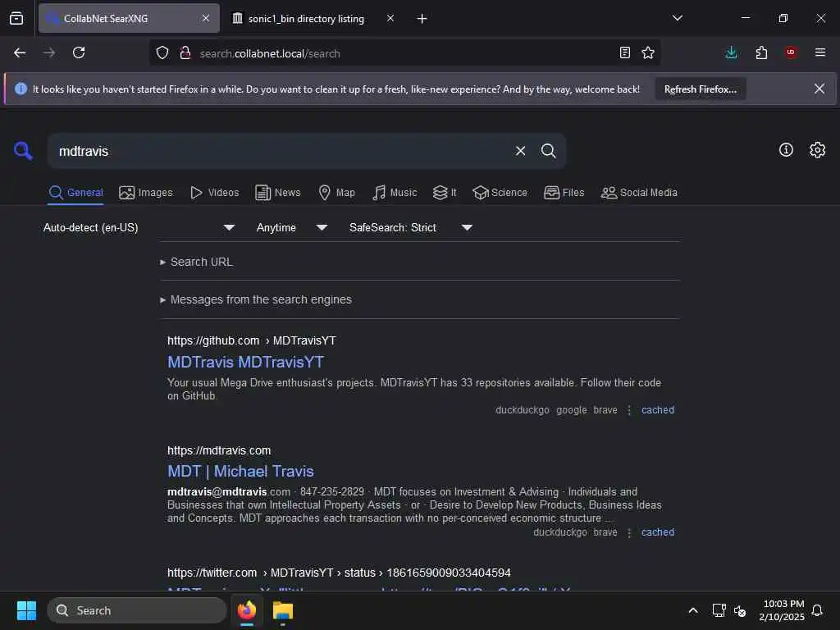Click the address bar URL
Screen dimensions: 840x630
[269, 53]
